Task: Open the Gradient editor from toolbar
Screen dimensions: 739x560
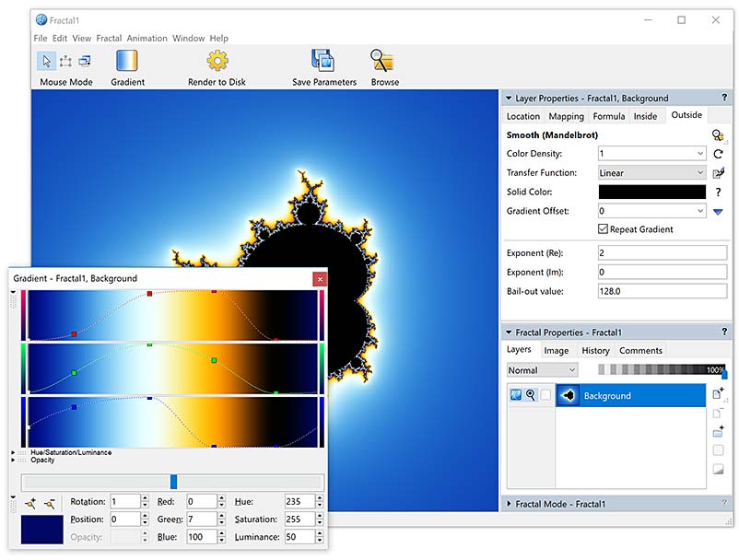Action: [x=127, y=61]
